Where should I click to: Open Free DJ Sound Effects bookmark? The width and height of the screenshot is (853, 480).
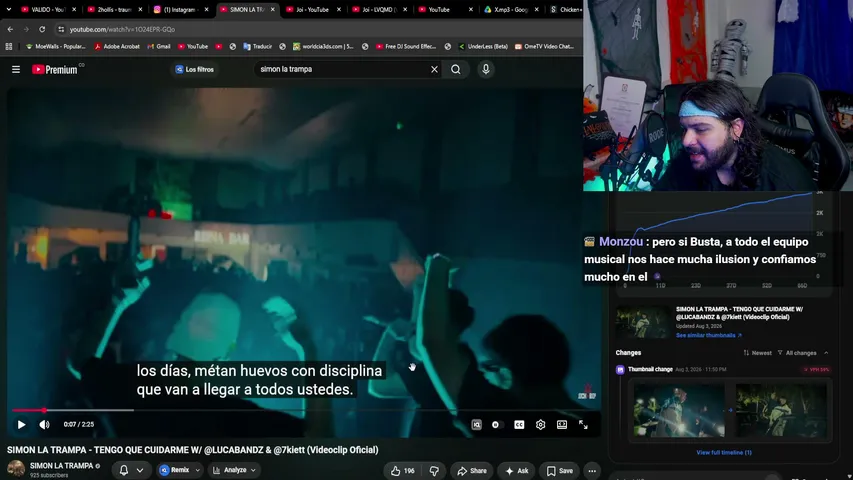pos(406,47)
